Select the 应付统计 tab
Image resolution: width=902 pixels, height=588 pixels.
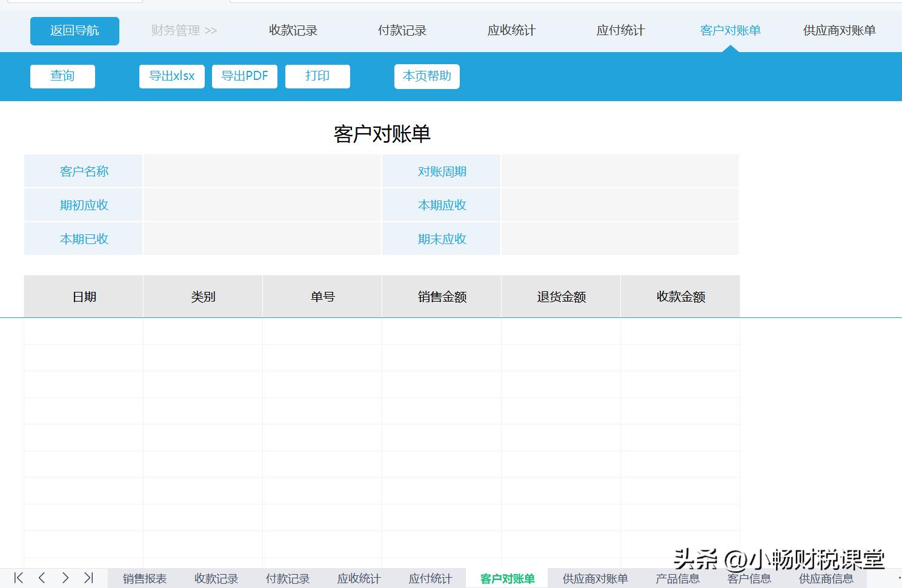[620, 30]
